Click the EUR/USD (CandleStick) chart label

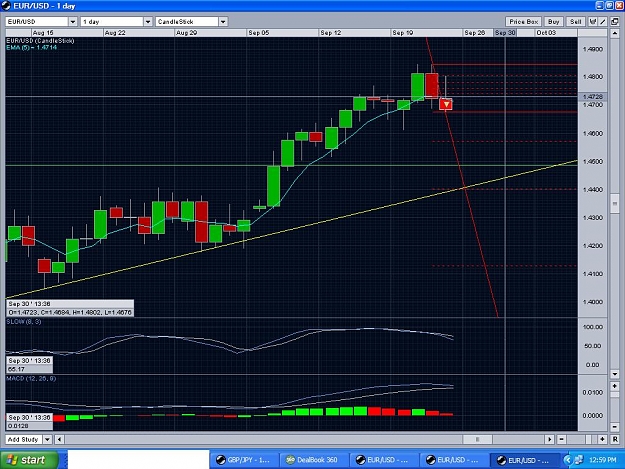[40, 41]
